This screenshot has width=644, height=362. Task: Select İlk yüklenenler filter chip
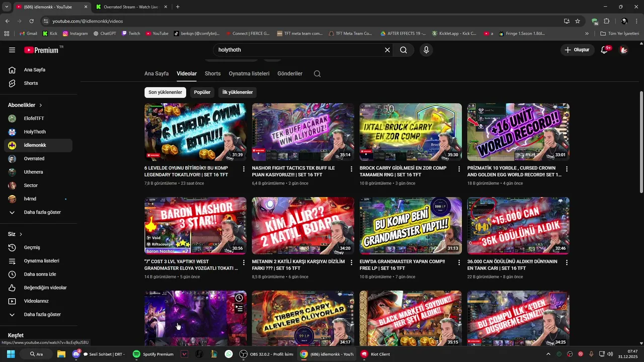tap(237, 92)
